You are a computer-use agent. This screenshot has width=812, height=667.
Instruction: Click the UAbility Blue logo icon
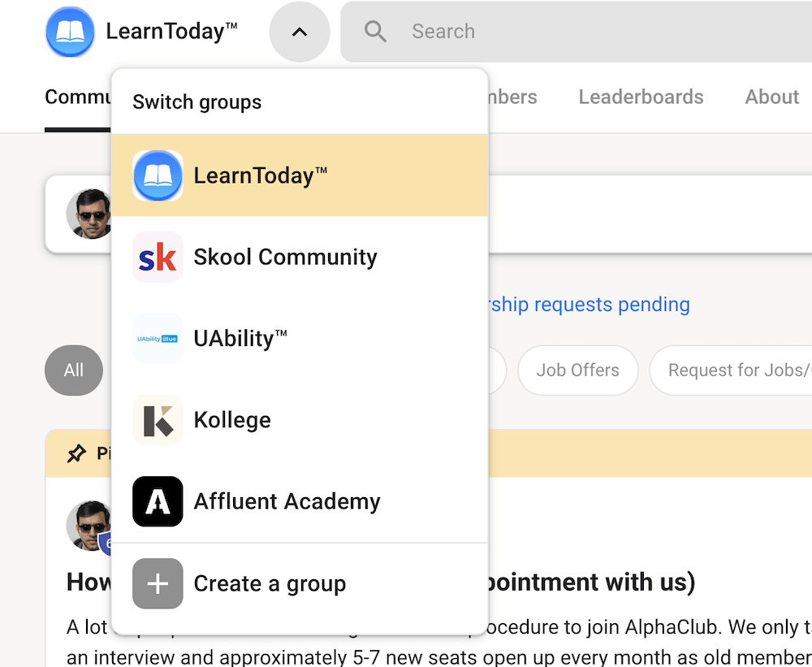tap(158, 339)
